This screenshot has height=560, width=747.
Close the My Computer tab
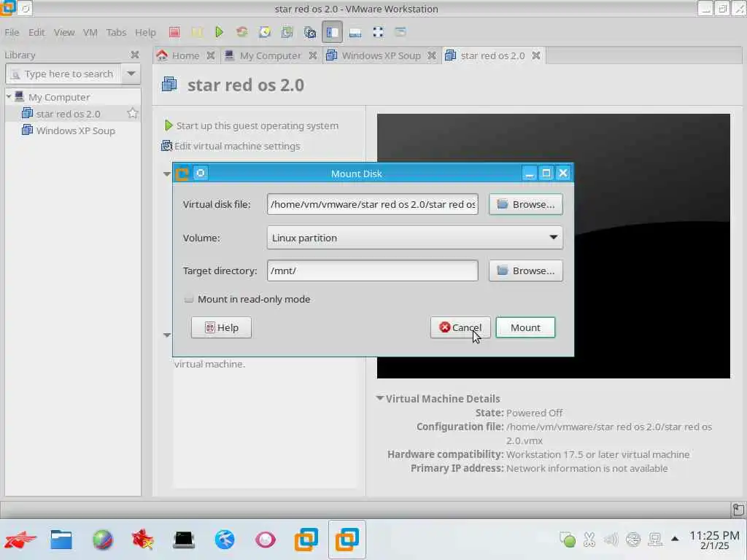[312, 55]
